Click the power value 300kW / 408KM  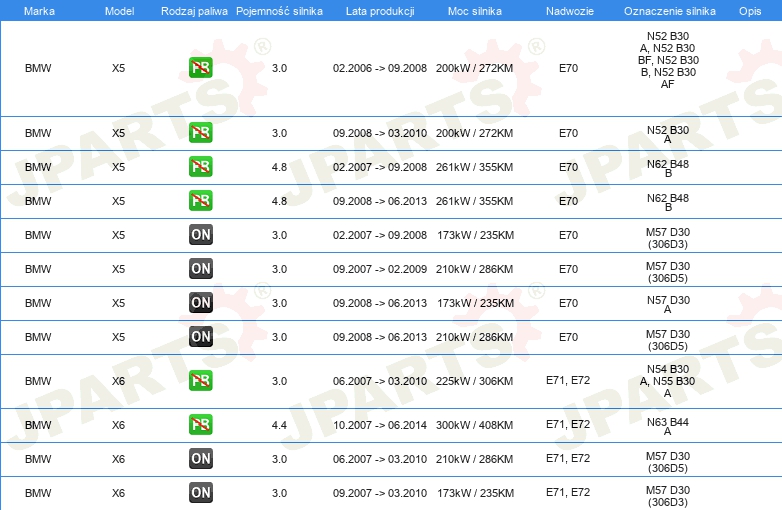pos(474,425)
